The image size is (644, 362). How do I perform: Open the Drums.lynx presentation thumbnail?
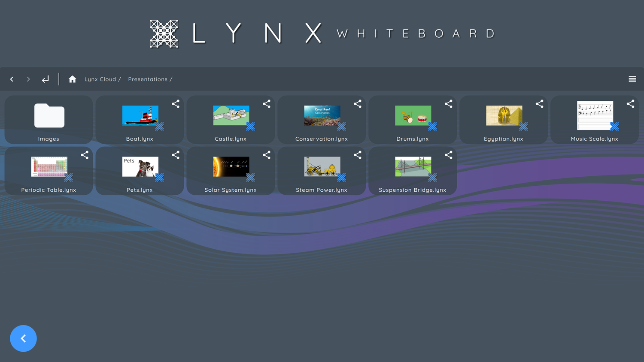pos(413,115)
